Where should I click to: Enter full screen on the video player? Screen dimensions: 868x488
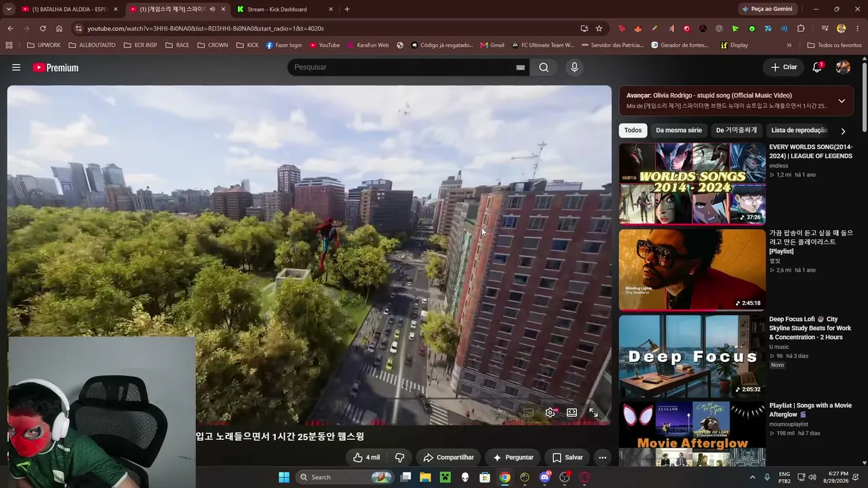tap(593, 412)
